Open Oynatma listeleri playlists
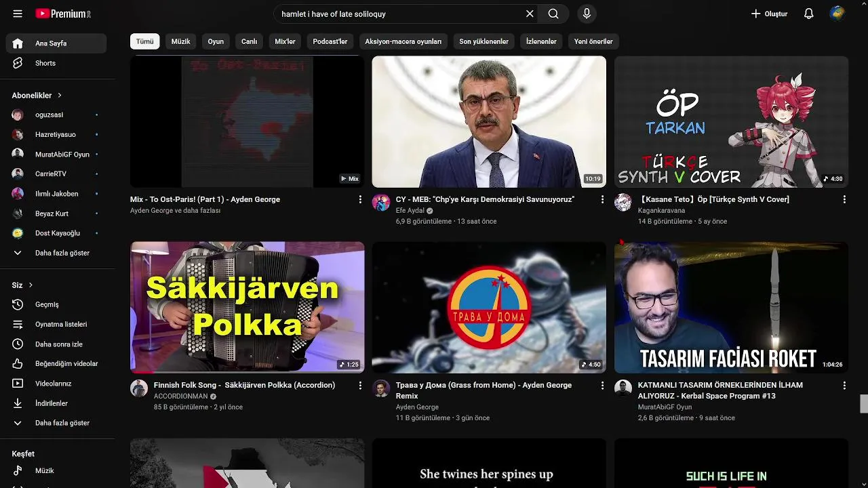 (56, 325)
